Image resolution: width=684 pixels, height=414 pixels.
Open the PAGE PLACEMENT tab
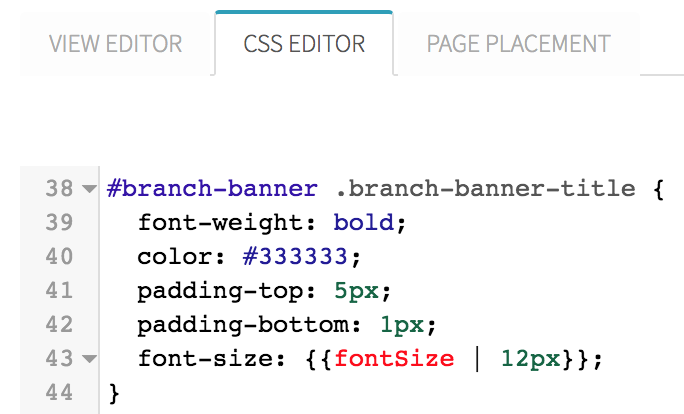(518, 44)
